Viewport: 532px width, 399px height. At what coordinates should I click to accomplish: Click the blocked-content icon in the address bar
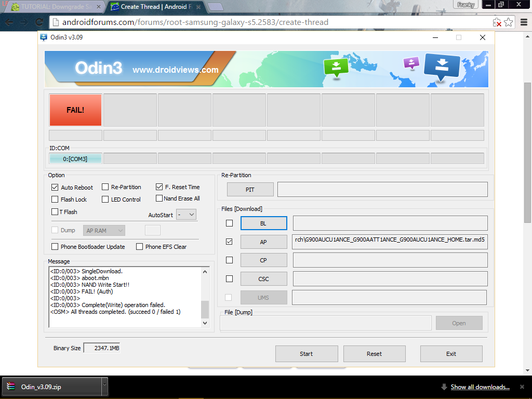pyautogui.click(x=497, y=22)
